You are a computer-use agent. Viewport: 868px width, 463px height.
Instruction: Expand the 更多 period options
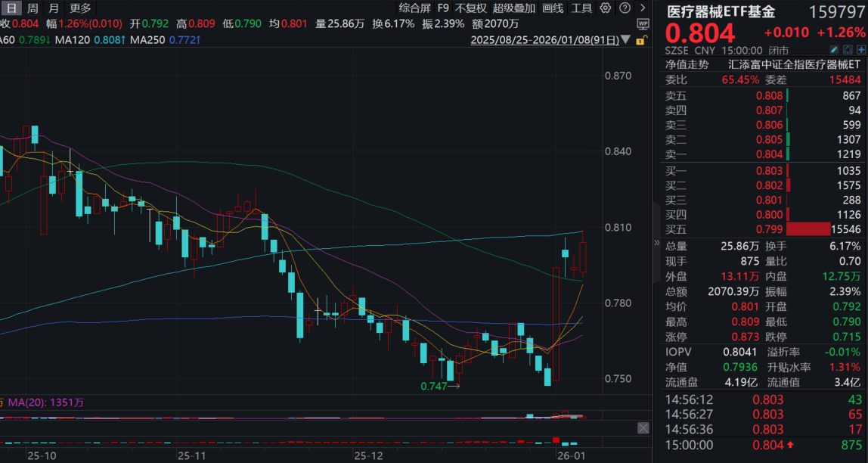(79, 8)
